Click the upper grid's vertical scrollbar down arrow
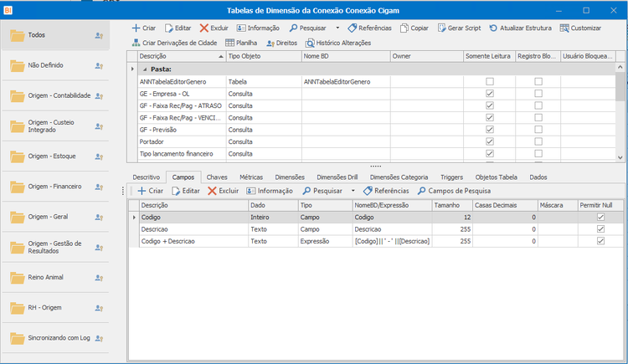 click(620, 158)
